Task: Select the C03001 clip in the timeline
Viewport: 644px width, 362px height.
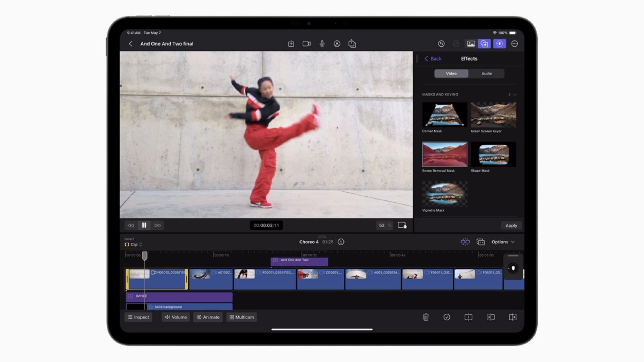Action: [x=321, y=279]
